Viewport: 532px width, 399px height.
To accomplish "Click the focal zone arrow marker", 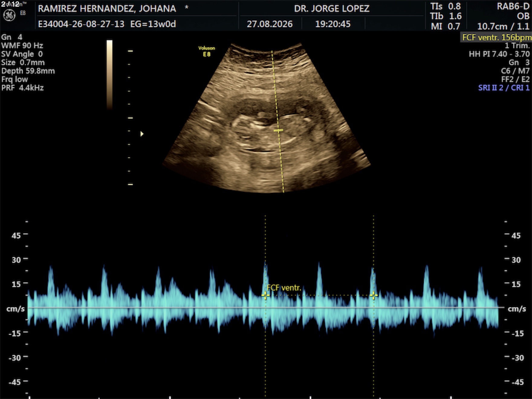I will point(142,134).
